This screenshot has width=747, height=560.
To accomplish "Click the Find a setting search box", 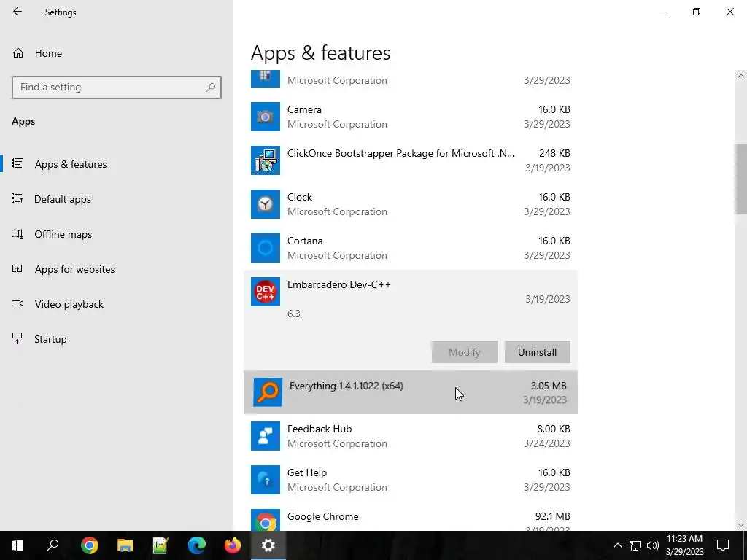I will [117, 87].
